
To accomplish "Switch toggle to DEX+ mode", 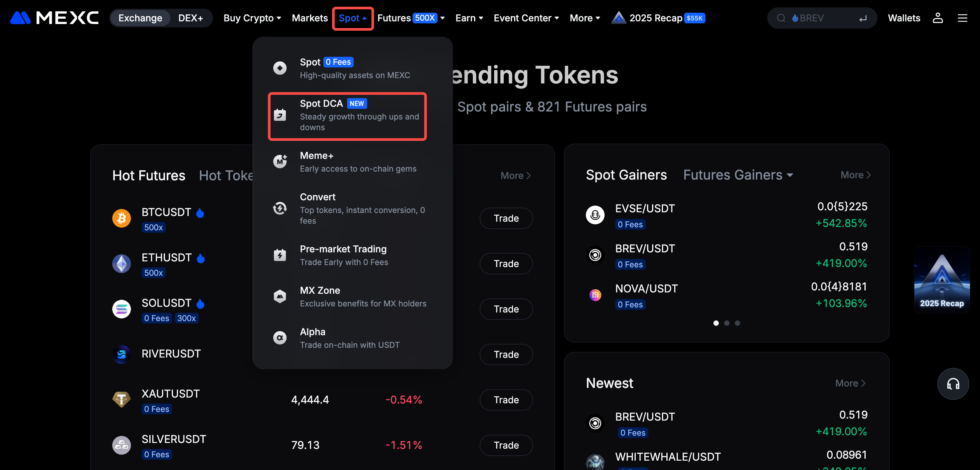I will (190, 18).
